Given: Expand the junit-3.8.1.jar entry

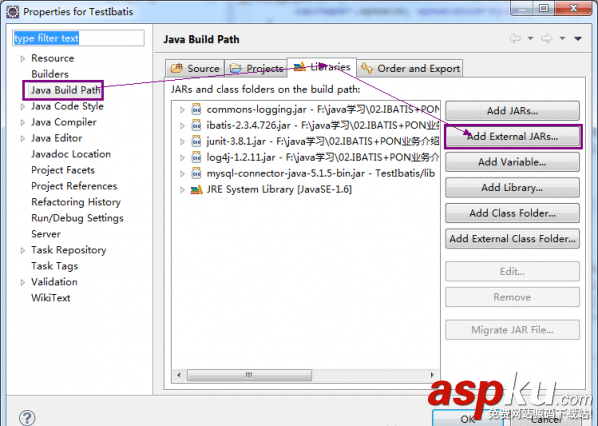Looking at the screenshot, I should [182, 142].
